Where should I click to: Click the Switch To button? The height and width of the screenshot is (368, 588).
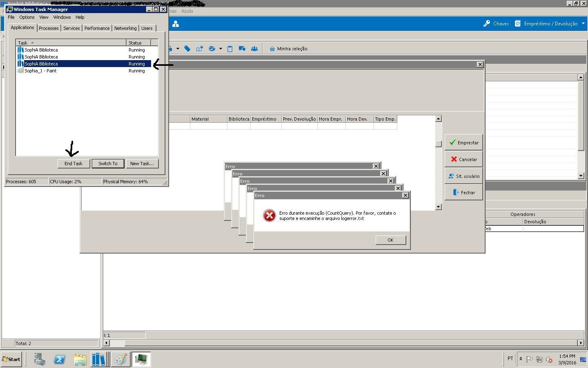pyautogui.click(x=108, y=164)
